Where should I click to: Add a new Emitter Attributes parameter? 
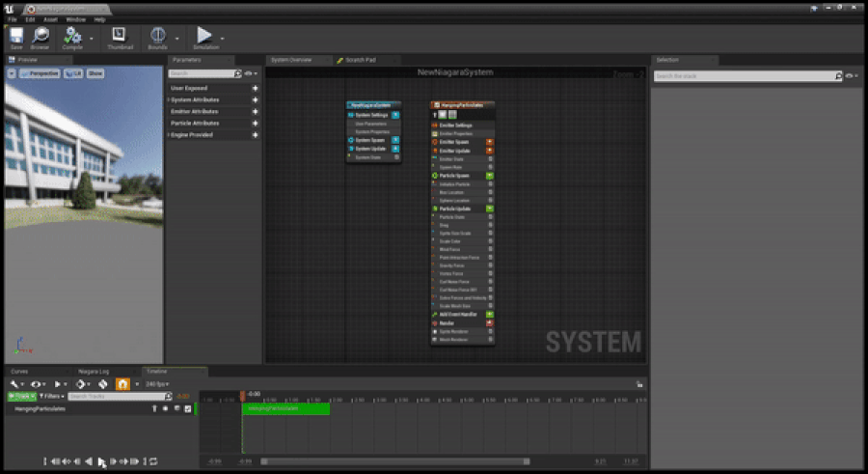(x=256, y=111)
